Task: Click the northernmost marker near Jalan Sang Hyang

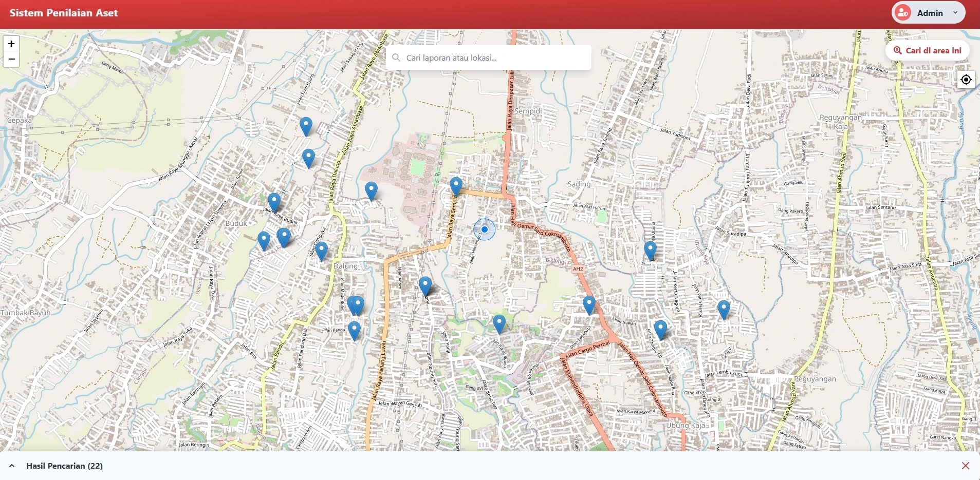Action: [x=306, y=126]
